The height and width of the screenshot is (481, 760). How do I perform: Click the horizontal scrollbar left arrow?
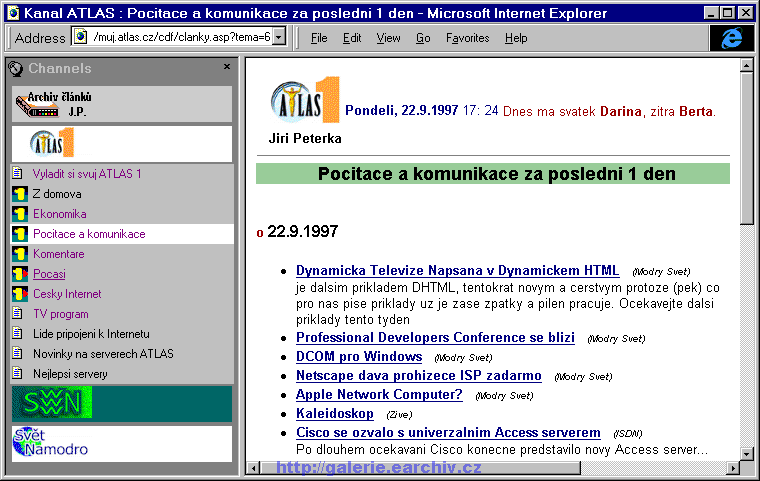[253, 468]
